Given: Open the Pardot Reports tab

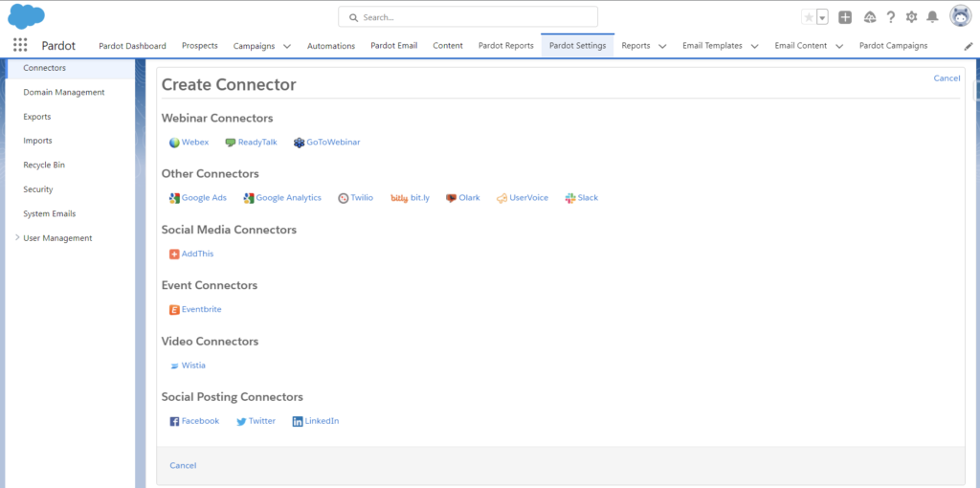Looking at the screenshot, I should (x=506, y=46).
